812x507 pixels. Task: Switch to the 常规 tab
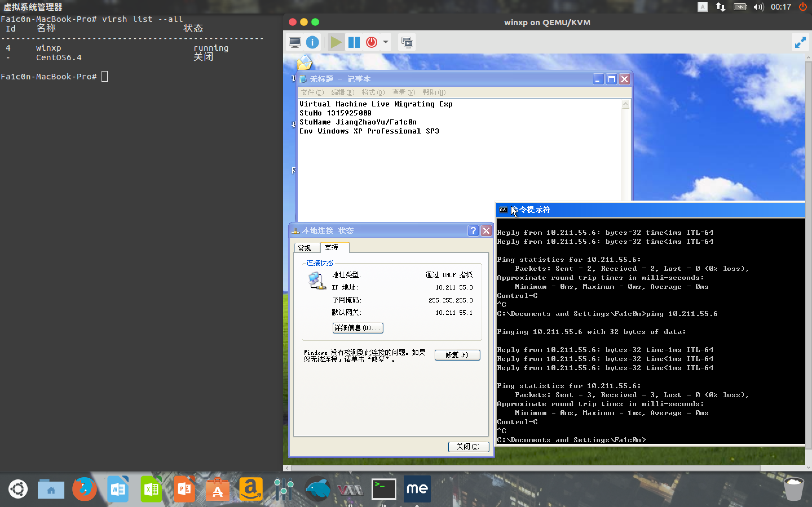point(305,248)
